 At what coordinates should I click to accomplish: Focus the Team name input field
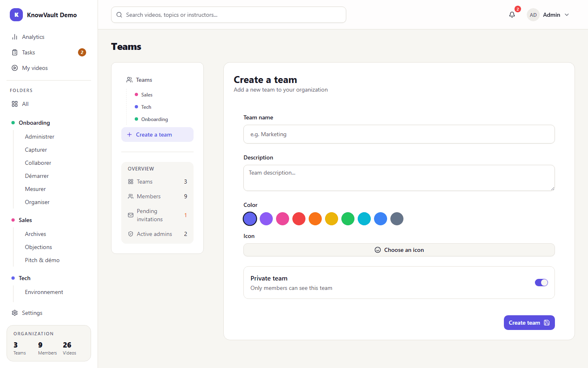tap(399, 134)
